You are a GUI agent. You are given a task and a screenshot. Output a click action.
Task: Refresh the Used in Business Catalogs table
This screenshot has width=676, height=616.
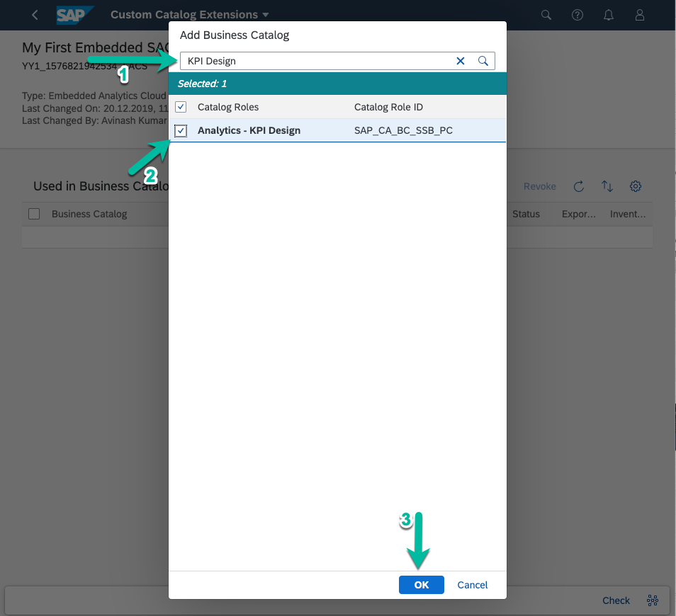pos(578,186)
